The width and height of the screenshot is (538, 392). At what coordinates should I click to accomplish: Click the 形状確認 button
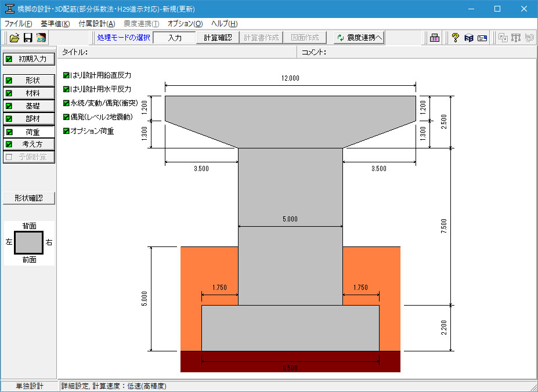29,198
